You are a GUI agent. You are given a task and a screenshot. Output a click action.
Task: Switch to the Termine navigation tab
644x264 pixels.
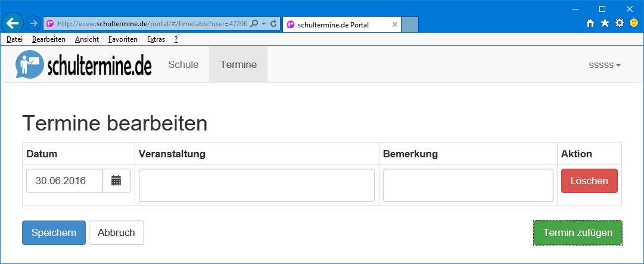[x=238, y=64]
